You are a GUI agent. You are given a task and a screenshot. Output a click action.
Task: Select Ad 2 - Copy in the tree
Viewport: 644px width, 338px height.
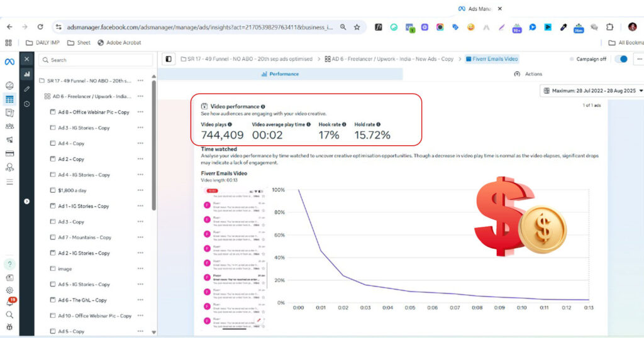pos(67,159)
